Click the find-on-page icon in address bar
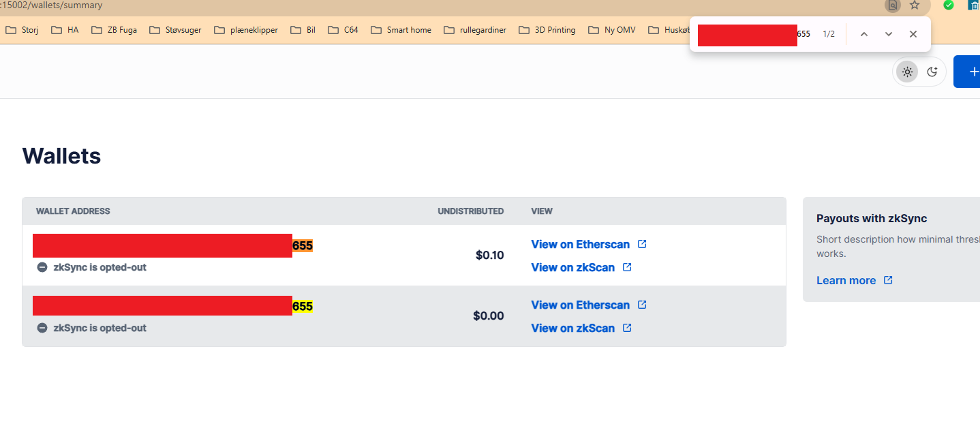This screenshot has width=980, height=428. 892,5
